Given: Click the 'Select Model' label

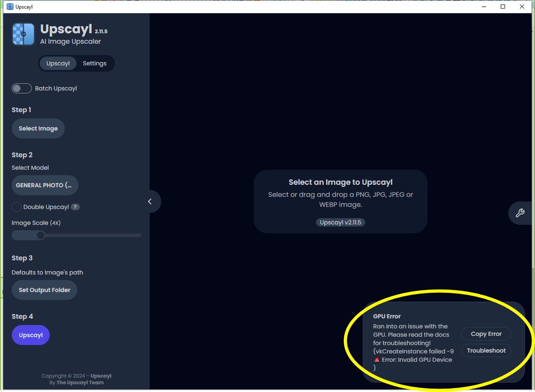Looking at the screenshot, I should pos(30,168).
